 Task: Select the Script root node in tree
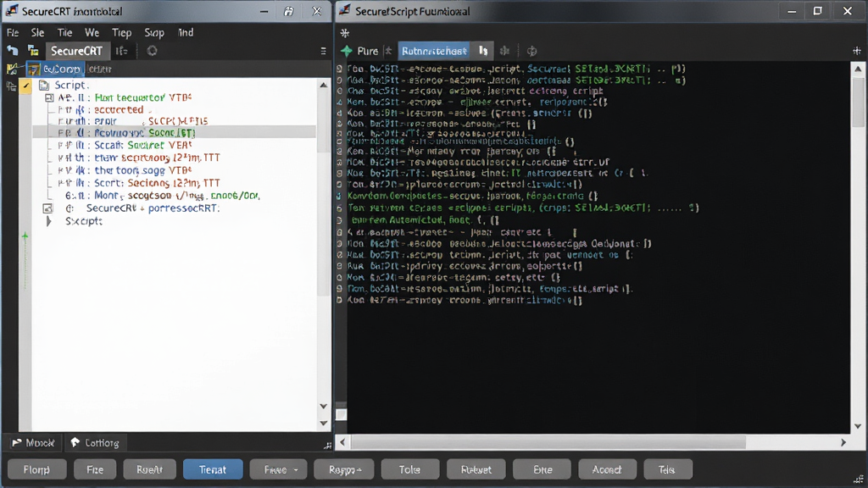point(71,86)
